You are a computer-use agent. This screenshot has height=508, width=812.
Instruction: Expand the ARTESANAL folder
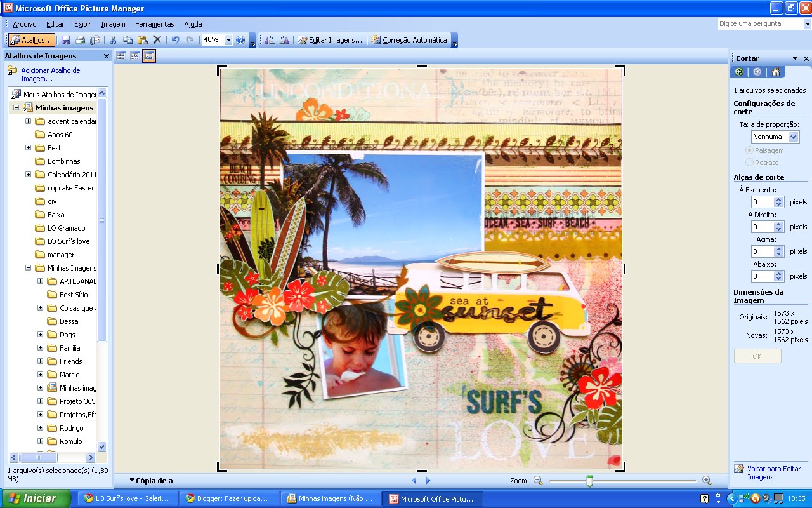(x=40, y=281)
